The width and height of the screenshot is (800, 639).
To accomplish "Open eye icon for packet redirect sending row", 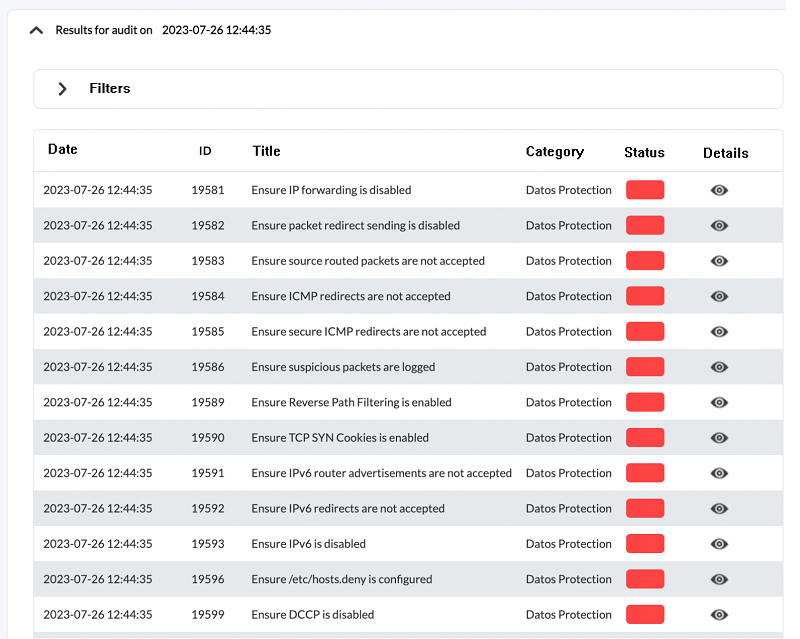I will click(x=719, y=226).
